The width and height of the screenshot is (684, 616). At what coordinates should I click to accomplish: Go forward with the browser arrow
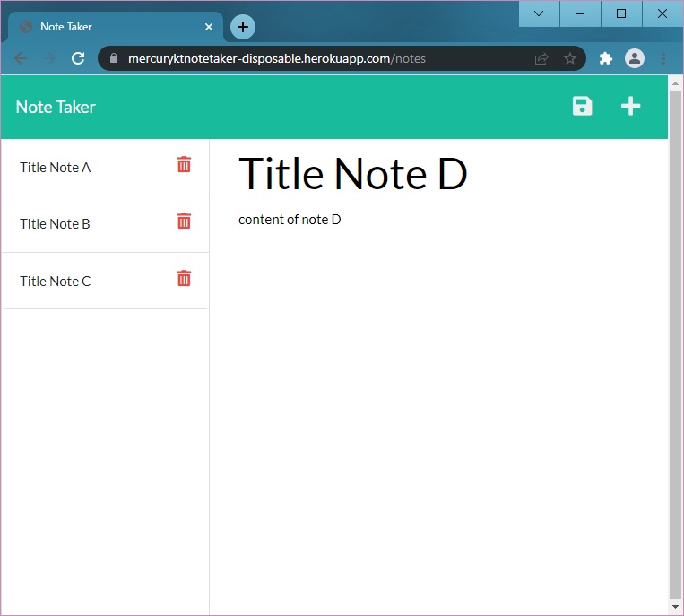(49, 58)
